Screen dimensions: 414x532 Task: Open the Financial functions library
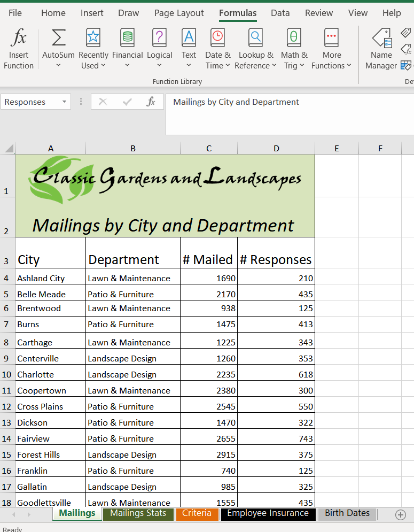(127, 49)
